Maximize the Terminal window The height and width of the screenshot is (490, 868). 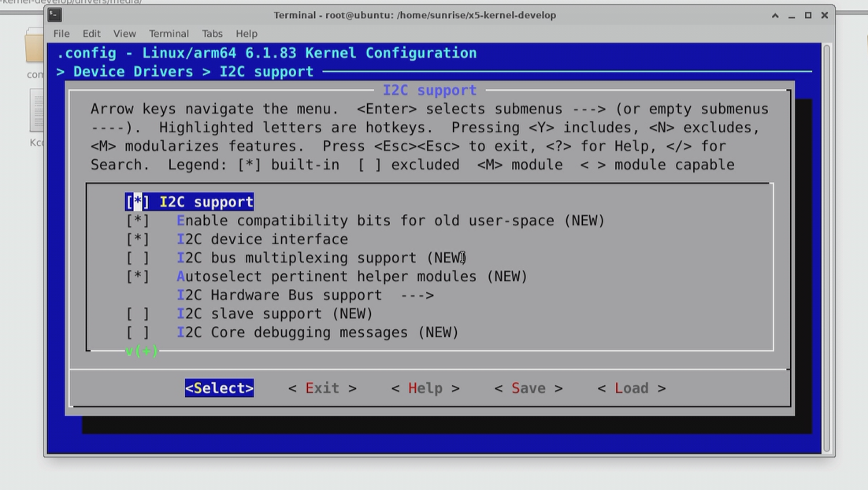click(x=808, y=16)
